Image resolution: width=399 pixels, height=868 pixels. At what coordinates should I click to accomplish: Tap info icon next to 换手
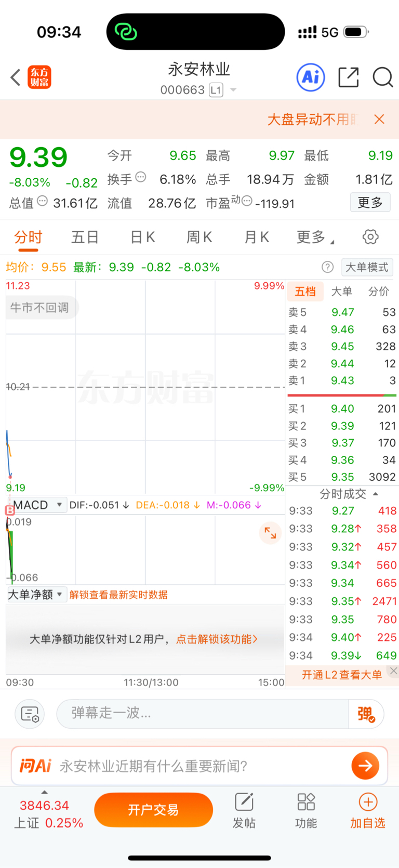point(141,177)
